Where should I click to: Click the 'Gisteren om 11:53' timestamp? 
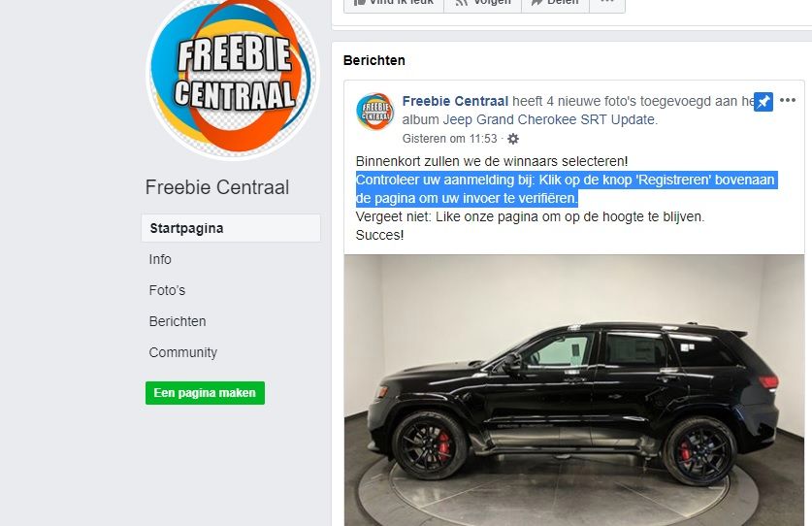(x=449, y=139)
